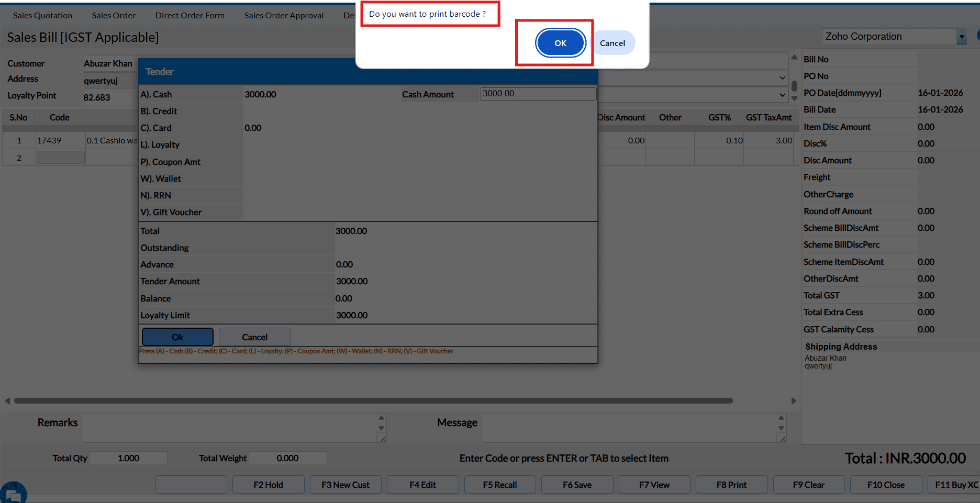This screenshot has height=503, width=980.
Task: Click the PO Date value 16-01-2026
Action: [x=940, y=93]
